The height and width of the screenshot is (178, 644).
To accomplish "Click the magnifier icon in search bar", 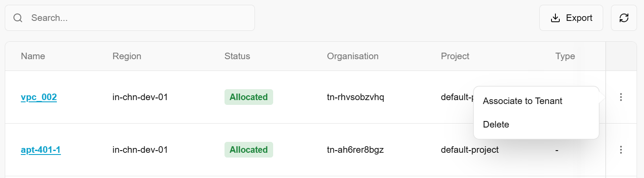I will coord(18,18).
